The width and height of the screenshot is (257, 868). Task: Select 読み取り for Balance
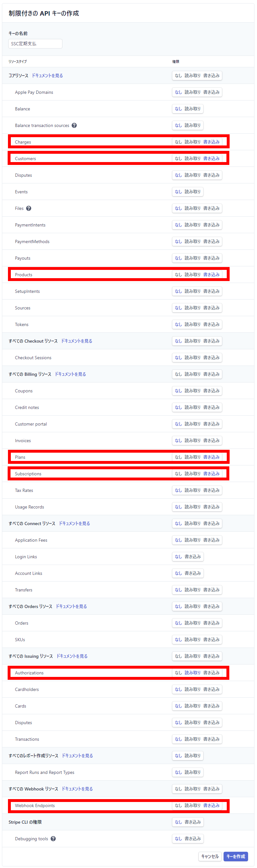(192, 109)
